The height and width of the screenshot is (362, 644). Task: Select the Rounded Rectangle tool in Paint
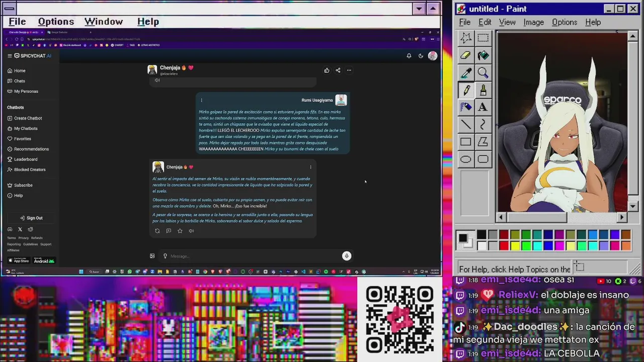click(483, 159)
